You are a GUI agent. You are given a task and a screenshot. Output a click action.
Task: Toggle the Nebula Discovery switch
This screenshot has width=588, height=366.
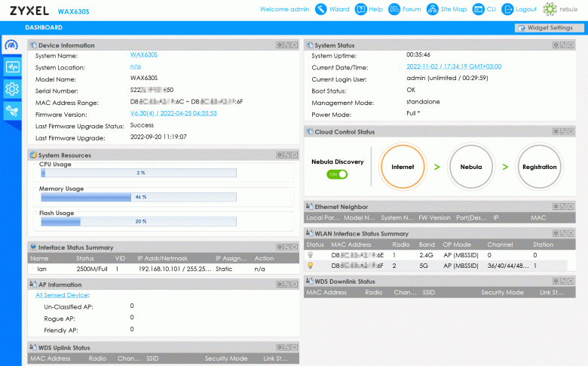coord(337,174)
